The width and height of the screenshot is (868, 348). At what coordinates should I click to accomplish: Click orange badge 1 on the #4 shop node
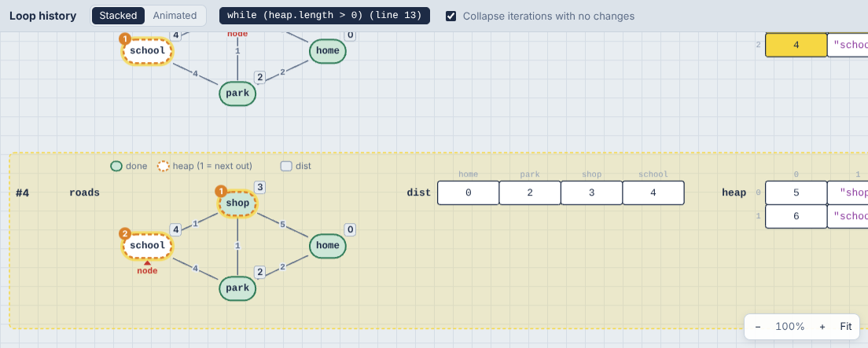(x=221, y=192)
